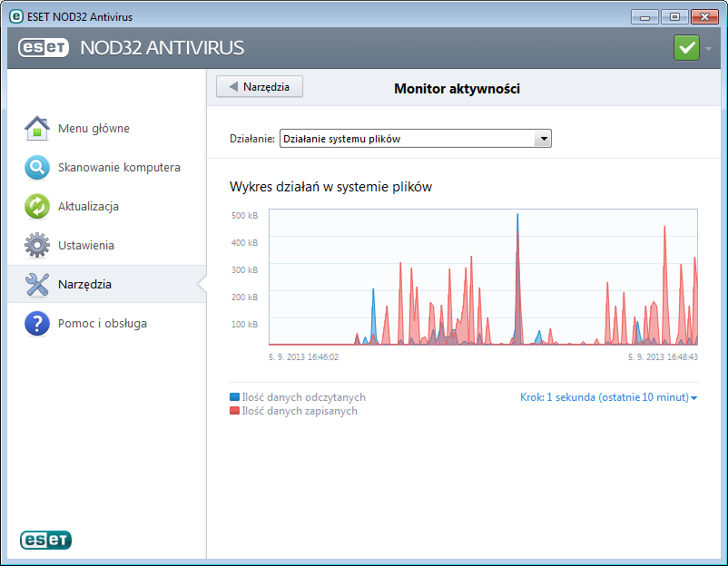Close the ESET NOD32 Antivirus window
This screenshot has height=566, width=728.
point(704,17)
